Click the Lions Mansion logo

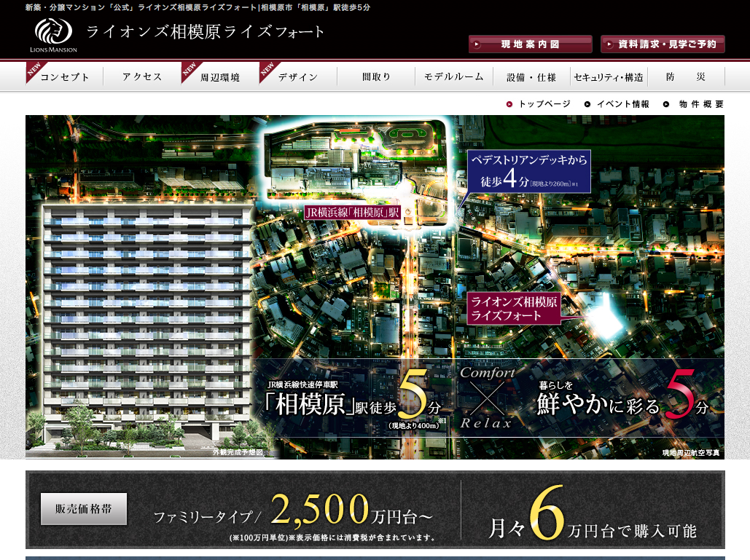(55, 34)
